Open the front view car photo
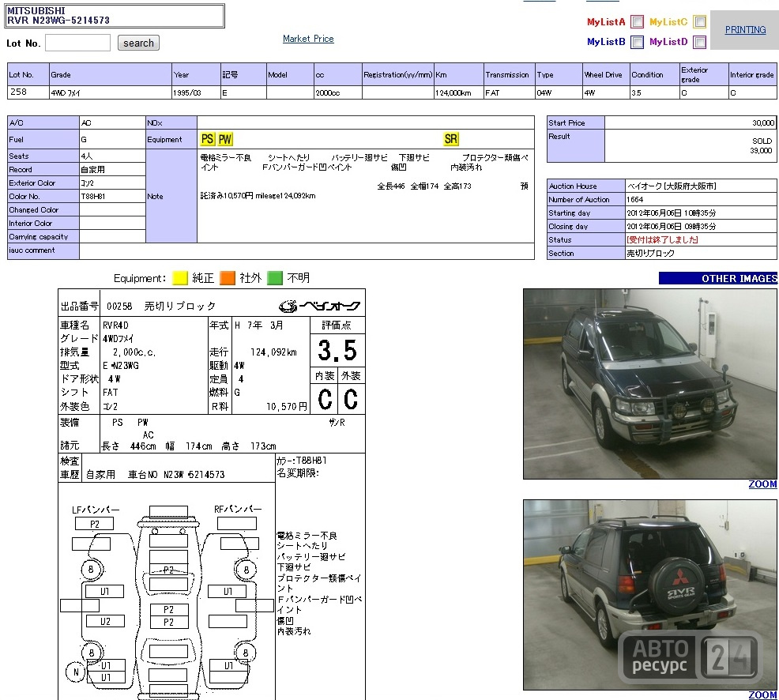The image size is (779, 700). (650, 384)
